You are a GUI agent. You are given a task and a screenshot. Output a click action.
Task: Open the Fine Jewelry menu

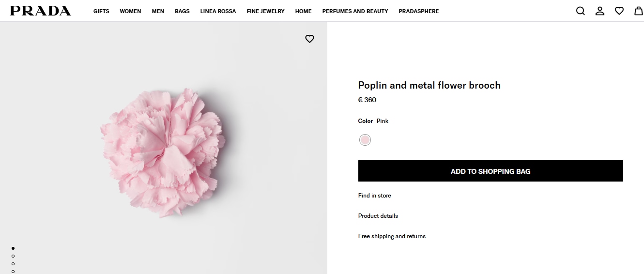coord(265,11)
